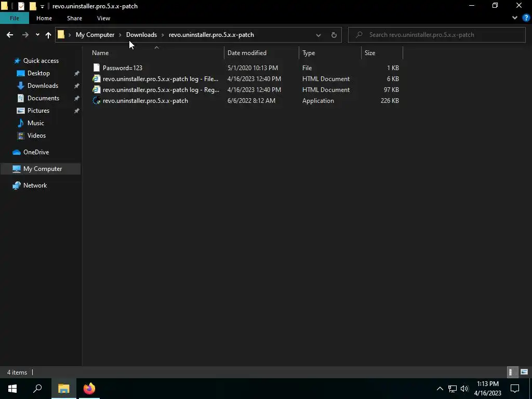Open the Action Center notifications icon
The width and height of the screenshot is (532, 399).
click(x=515, y=389)
